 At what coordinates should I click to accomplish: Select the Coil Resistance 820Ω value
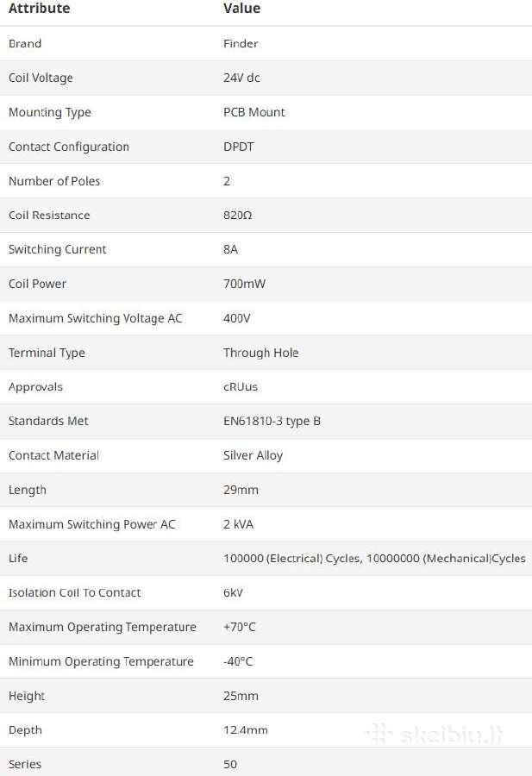pyautogui.click(x=237, y=216)
